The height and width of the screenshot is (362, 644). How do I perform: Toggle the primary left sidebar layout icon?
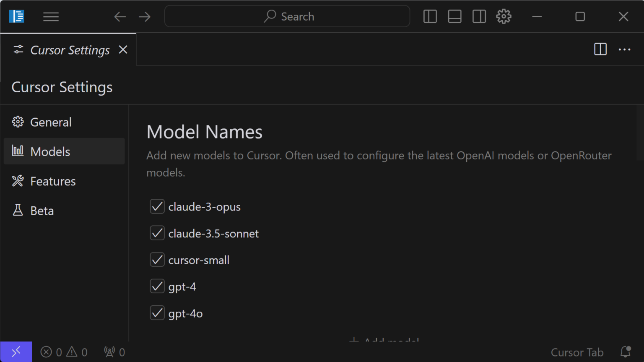coord(430,16)
